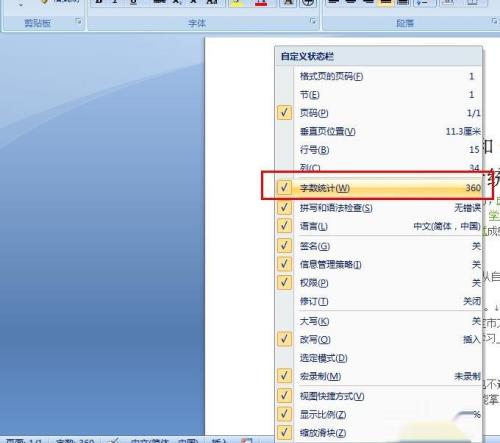Enable 大写(K) caps lock indicator
Screen dimensions: 500x443
379,321
